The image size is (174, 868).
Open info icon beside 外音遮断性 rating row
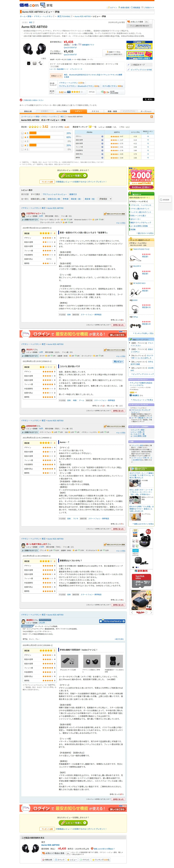pyautogui.click(x=102, y=151)
